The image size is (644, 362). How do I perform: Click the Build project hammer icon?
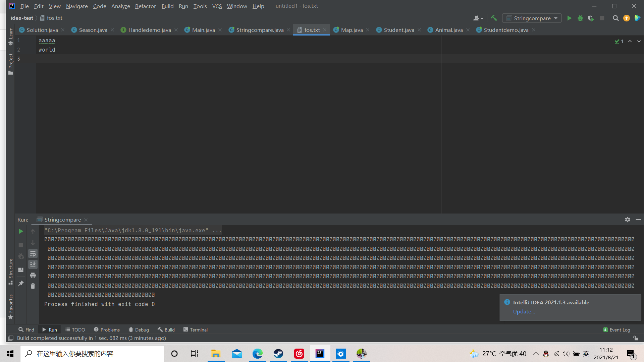point(494,18)
